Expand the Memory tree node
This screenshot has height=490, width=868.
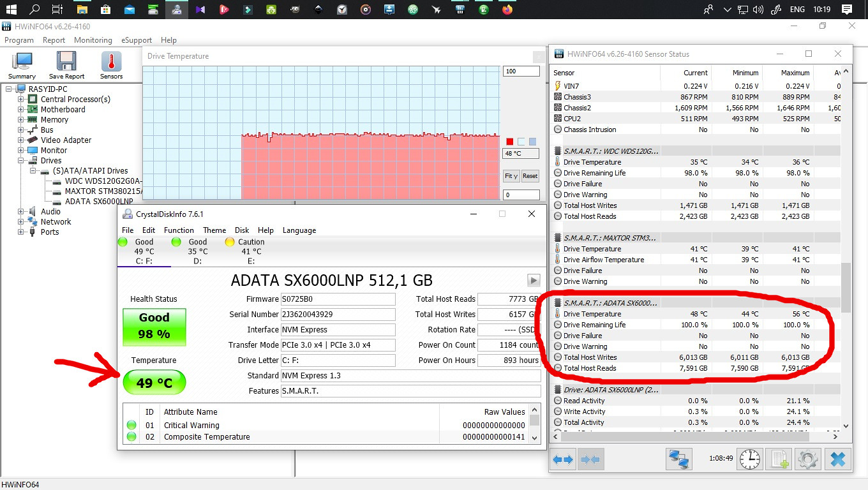point(21,120)
